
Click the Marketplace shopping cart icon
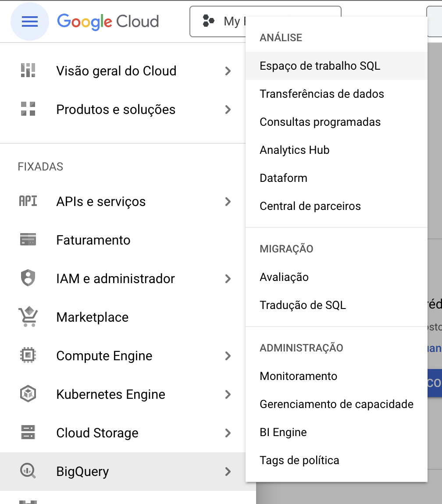[28, 316]
